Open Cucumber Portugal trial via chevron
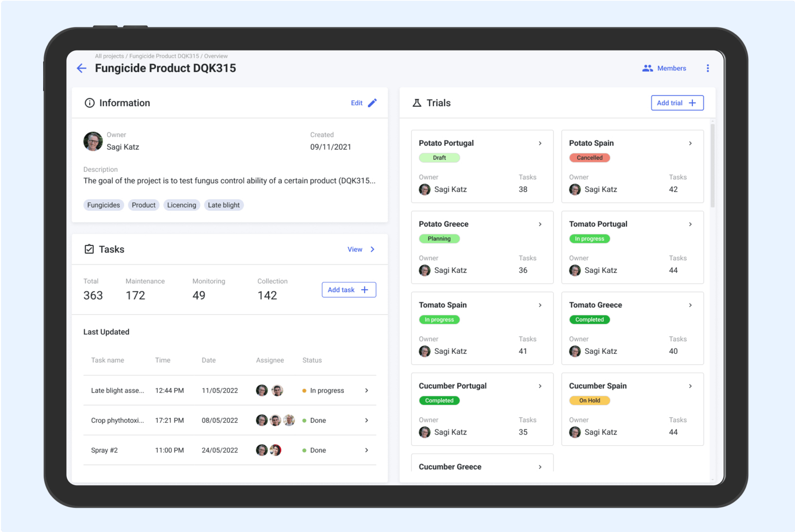This screenshot has height=532, width=795. 540,386
